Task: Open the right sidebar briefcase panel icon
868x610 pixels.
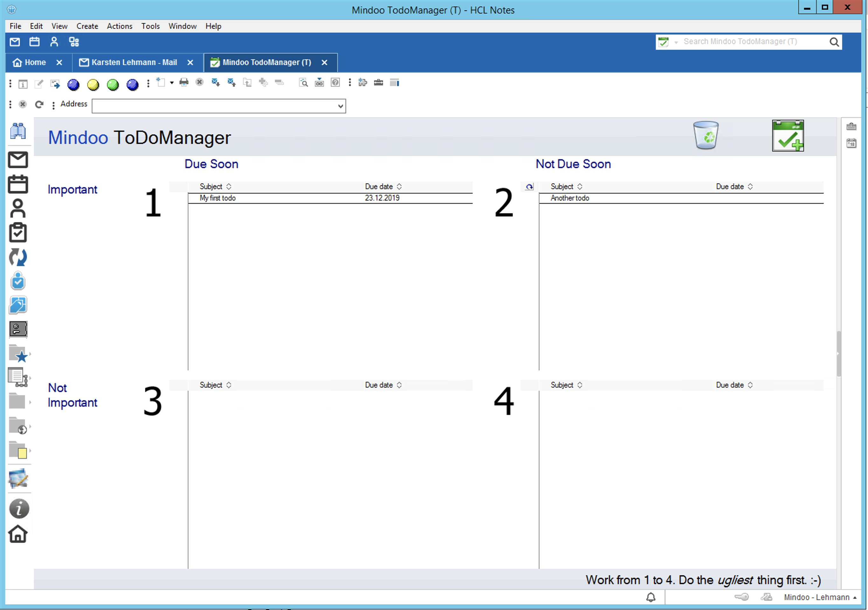Action: [851, 127]
